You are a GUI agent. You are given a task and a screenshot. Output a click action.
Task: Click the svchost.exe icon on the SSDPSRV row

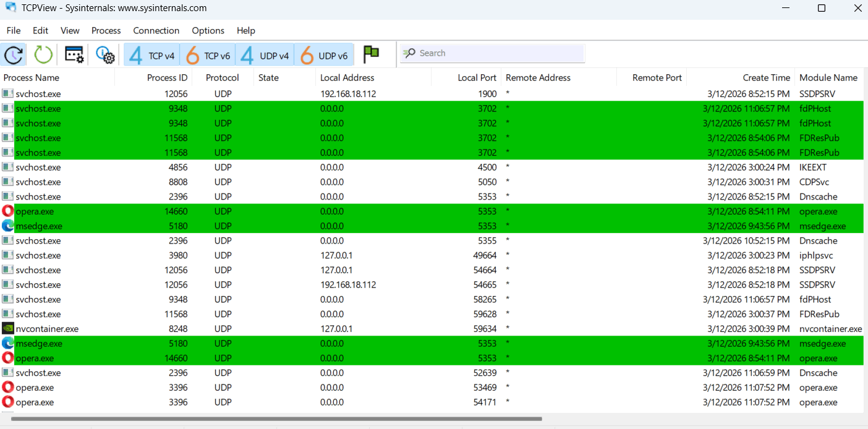point(7,93)
